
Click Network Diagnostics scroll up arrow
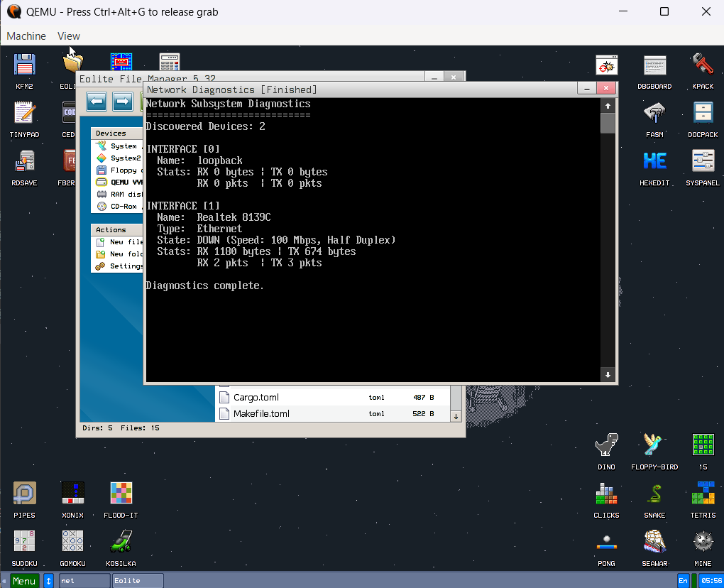(x=608, y=106)
